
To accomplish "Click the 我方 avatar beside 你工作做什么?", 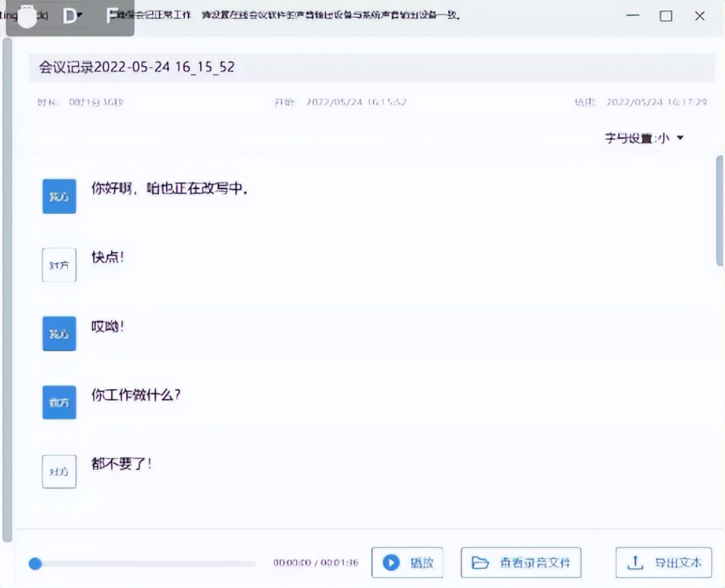I will 59,402.
